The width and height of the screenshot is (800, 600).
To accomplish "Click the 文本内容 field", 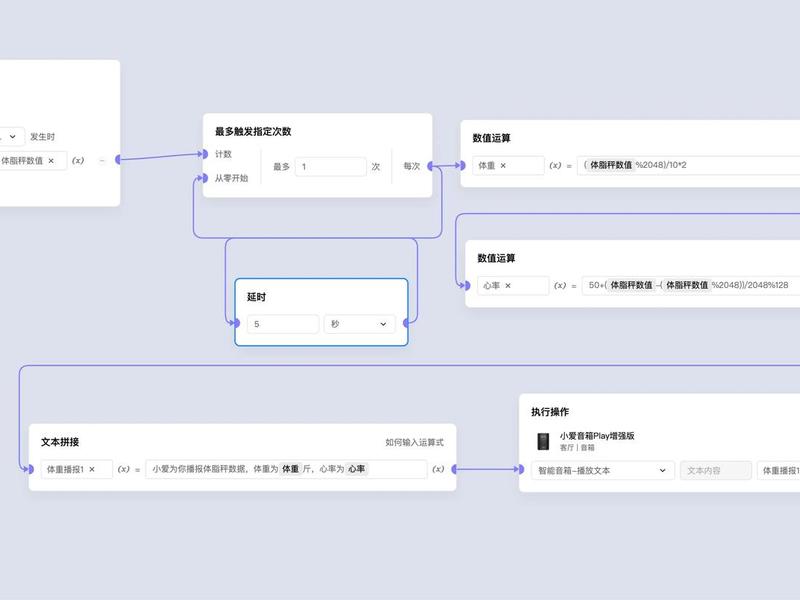I will tap(716, 470).
